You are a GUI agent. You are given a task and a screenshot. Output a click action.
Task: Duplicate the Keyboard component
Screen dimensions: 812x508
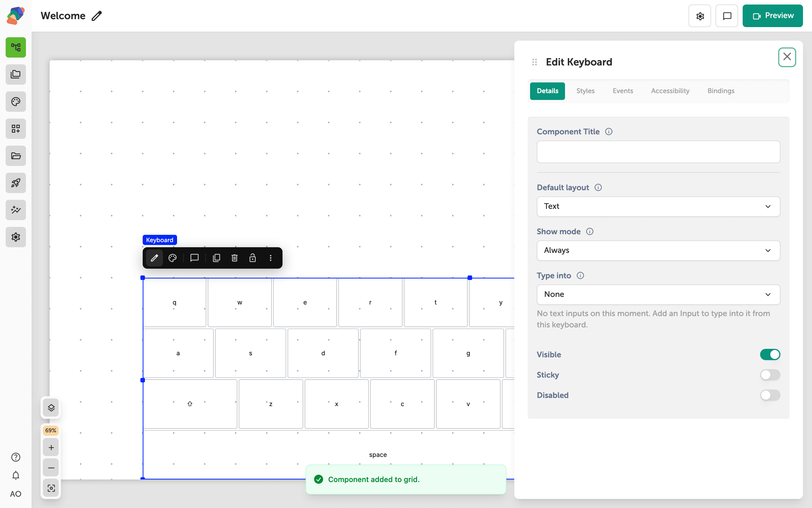pos(217,258)
